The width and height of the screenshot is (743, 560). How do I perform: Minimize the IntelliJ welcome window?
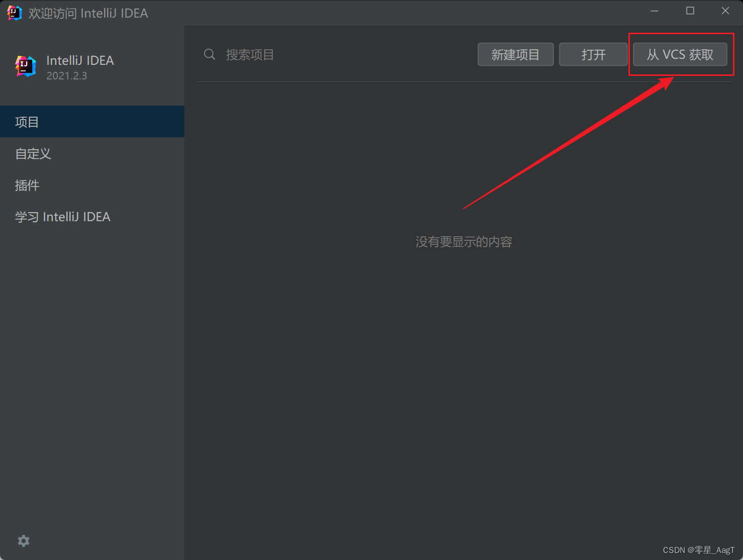655,11
